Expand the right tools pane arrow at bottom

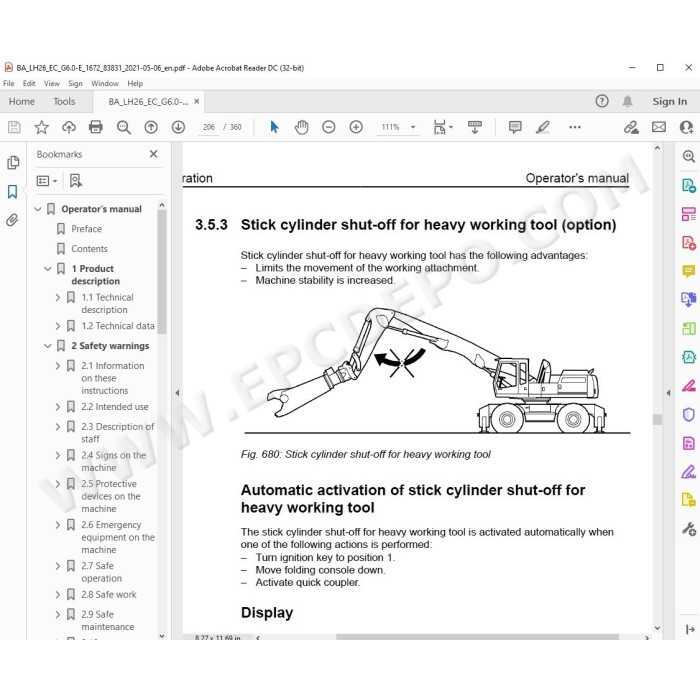(690, 629)
